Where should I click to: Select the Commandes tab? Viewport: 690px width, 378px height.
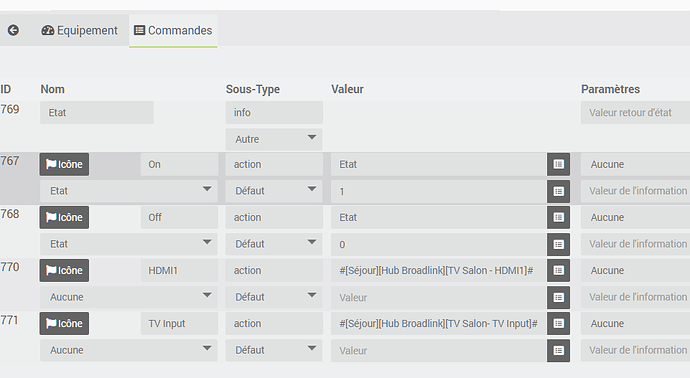click(x=173, y=30)
